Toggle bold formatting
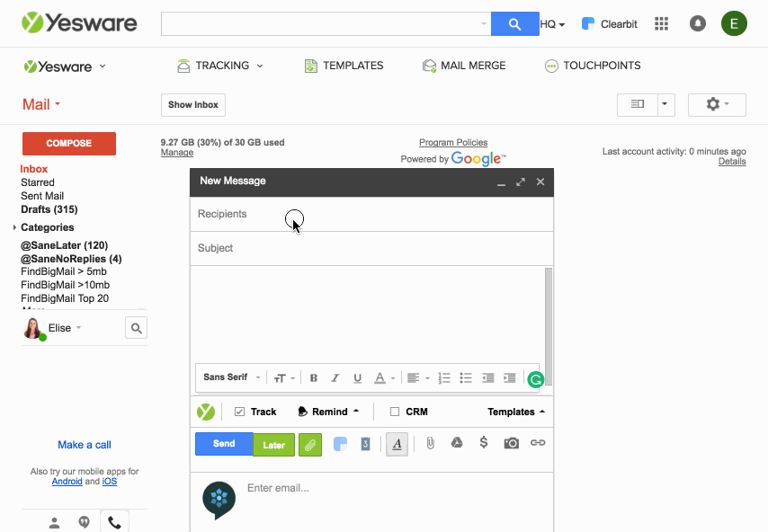This screenshot has width=768, height=532. click(x=314, y=378)
